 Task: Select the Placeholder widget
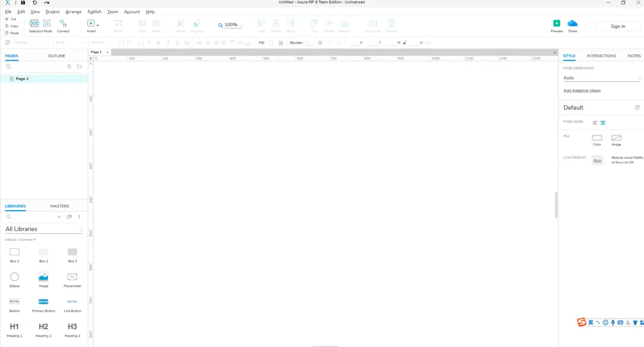pos(73,279)
